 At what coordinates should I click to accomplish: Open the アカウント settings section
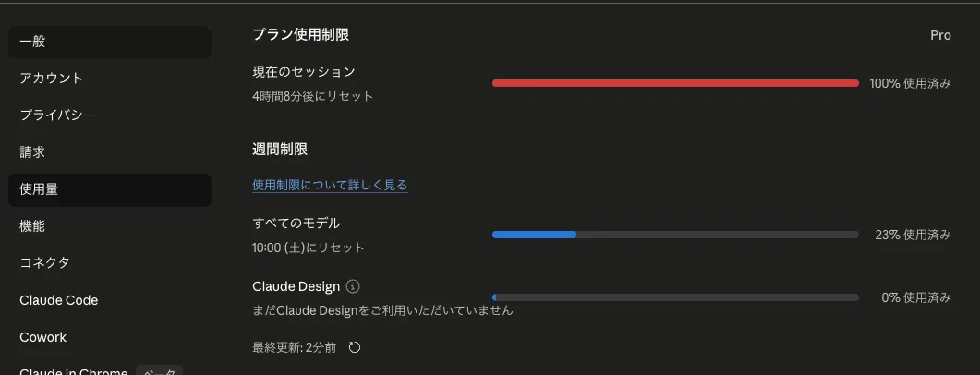click(110, 79)
